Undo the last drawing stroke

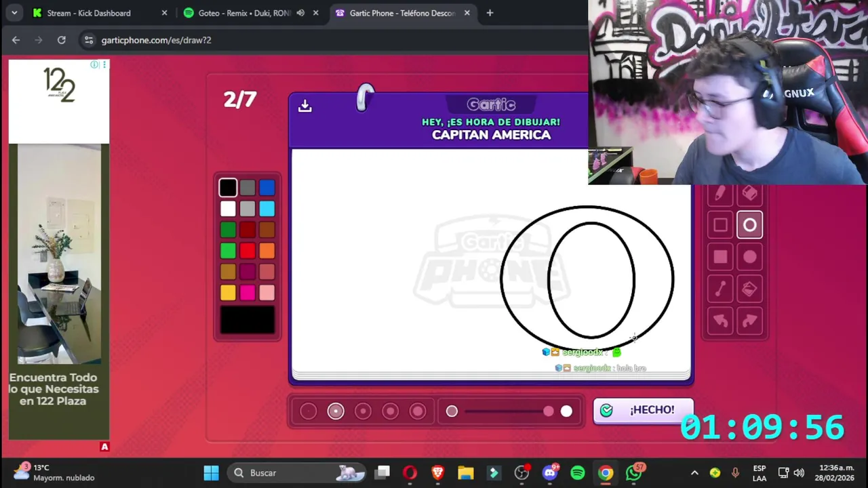[720, 321]
